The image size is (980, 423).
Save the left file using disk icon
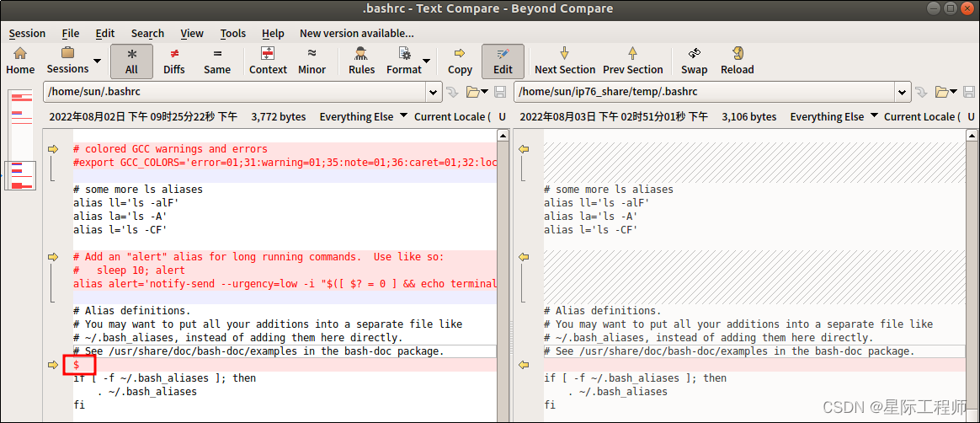pos(499,91)
